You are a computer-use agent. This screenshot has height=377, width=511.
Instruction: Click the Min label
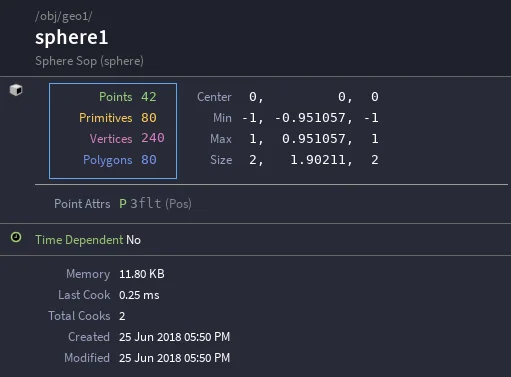(222, 118)
